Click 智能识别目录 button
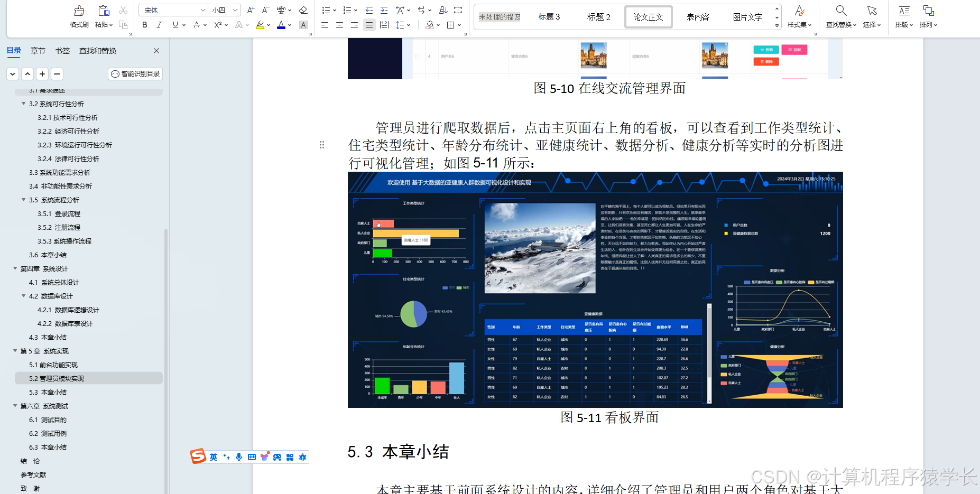Screen dimensions: 980x494 pyautogui.click(x=135, y=74)
